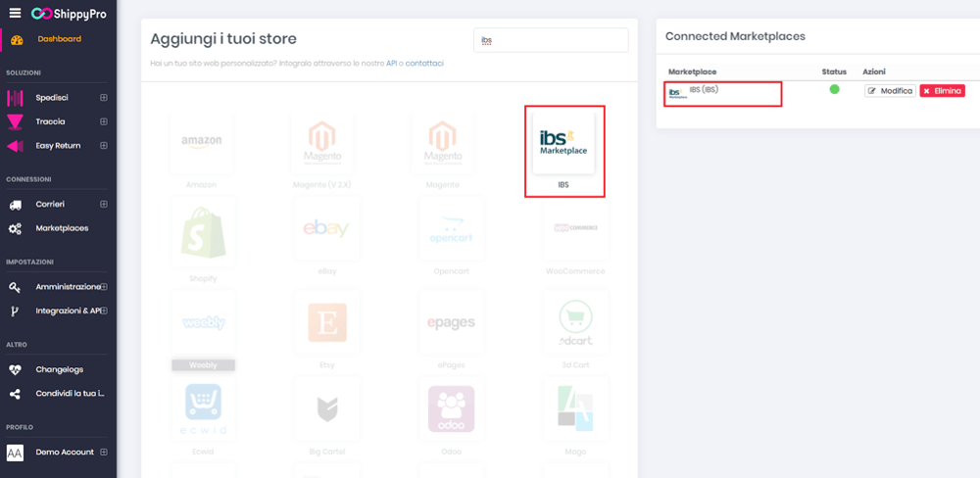Focus the store search field containing ibs
Viewport: 980px width, 478px height.
551,40
